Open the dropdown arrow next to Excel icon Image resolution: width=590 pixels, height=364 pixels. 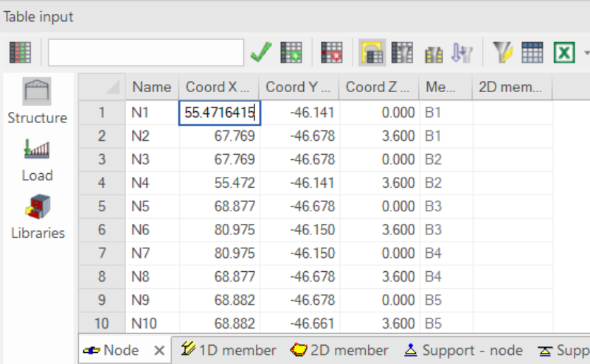(586, 52)
